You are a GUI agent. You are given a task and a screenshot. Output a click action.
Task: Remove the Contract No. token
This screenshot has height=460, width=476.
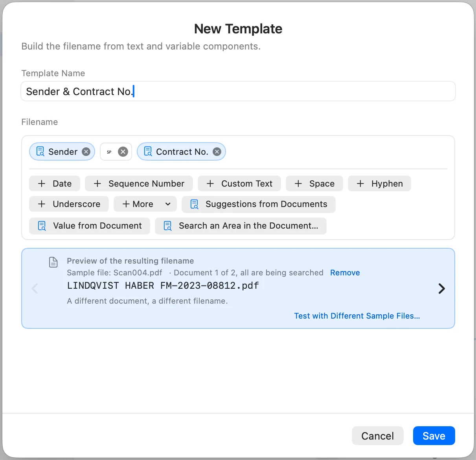click(x=217, y=152)
